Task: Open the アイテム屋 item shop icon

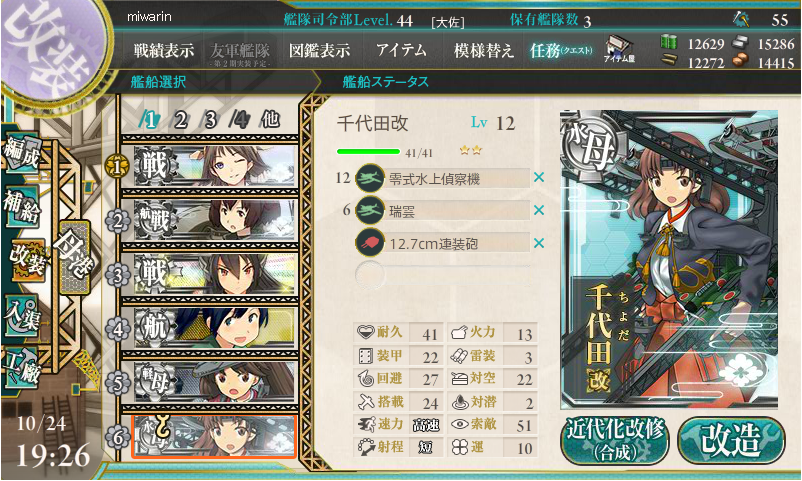Action: point(619,50)
